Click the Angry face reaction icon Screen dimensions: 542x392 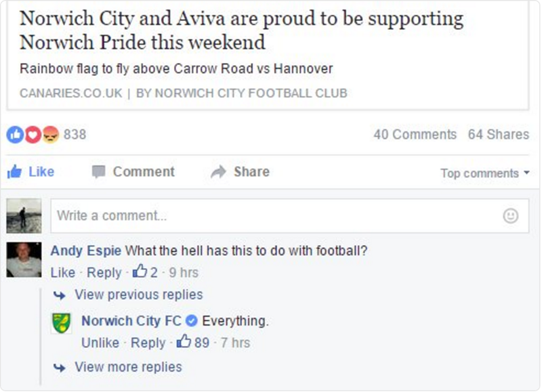point(51,135)
